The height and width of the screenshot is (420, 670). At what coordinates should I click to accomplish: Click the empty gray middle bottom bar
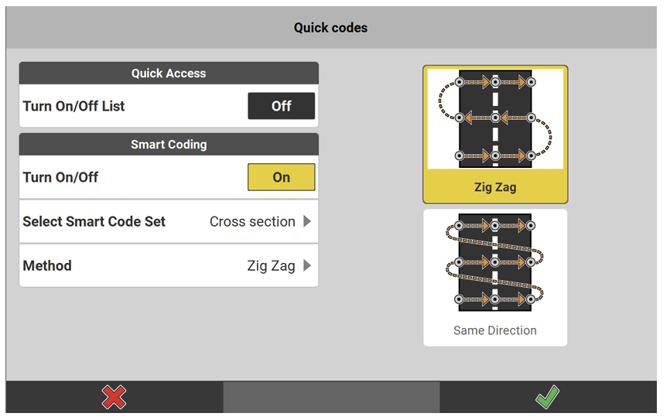(x=331, y=398)
